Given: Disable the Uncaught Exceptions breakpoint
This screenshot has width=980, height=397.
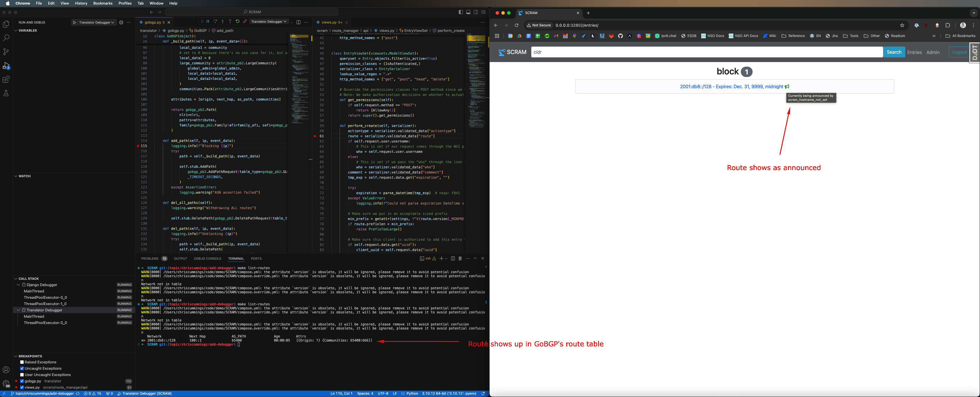Looking at the screenshot, I should (22, 369).
